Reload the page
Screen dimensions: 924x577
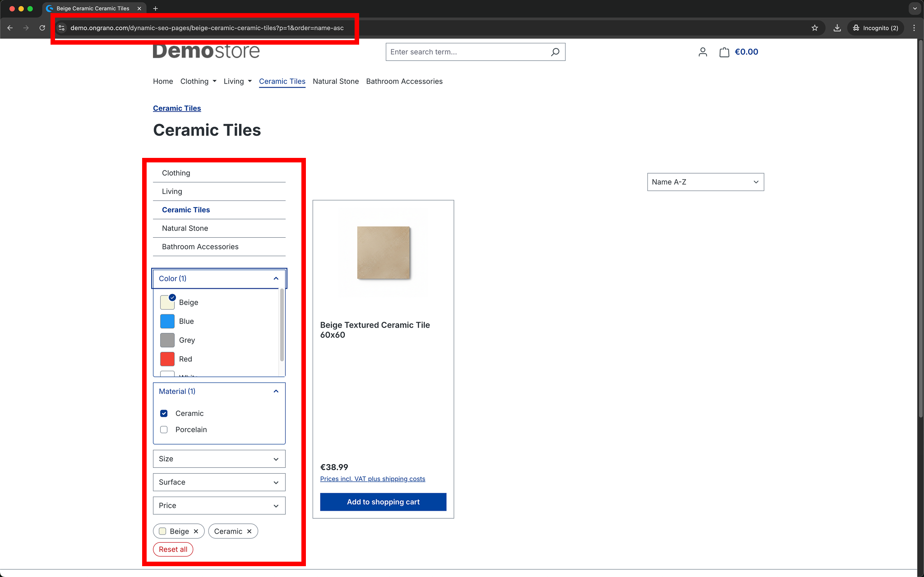[42, 28]
